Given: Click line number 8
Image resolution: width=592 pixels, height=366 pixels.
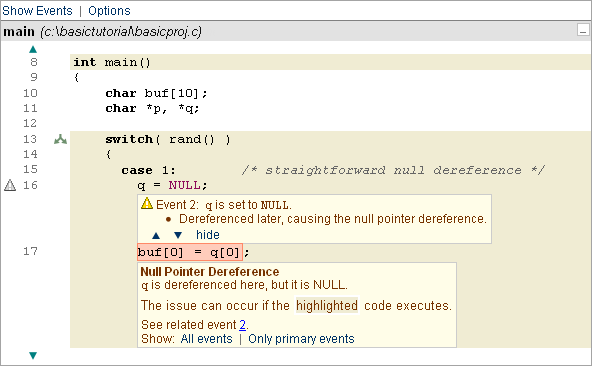Looking at the screenshot, I should (34, 62).
